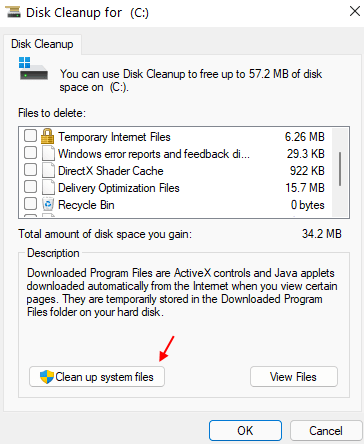The image size is (364, 444).
Task: Dismiss dialog with Cancel button
Action: pos(326,431)
